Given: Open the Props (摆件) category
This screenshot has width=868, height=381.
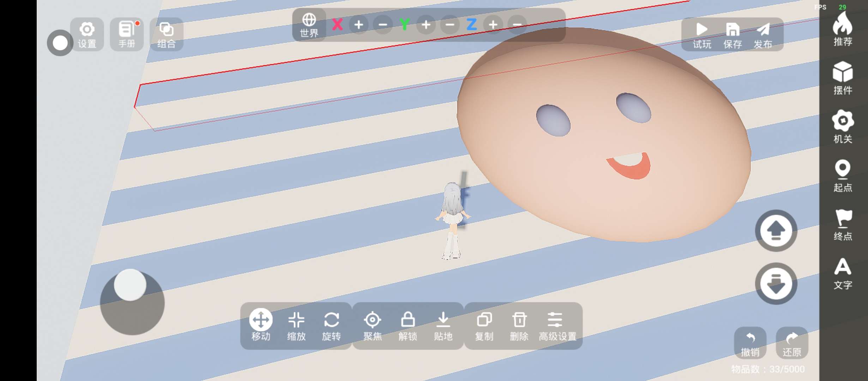Looking at the screenshot, I should pyautogui.click(x=843, y=78).
